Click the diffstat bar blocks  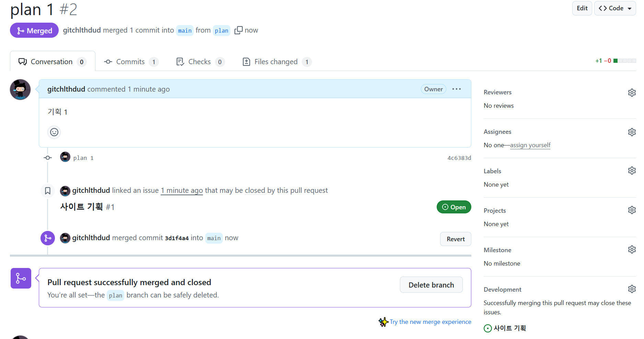(624, 61)
